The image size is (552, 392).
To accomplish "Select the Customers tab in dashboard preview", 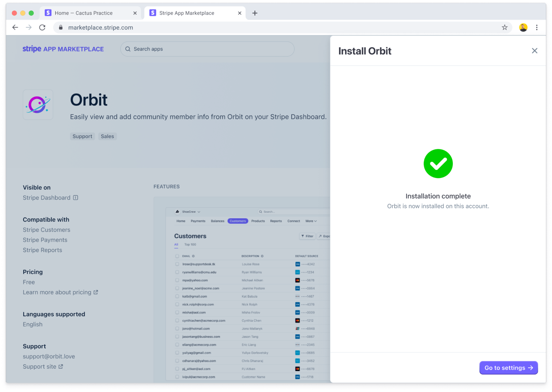I will pos(237,221).
